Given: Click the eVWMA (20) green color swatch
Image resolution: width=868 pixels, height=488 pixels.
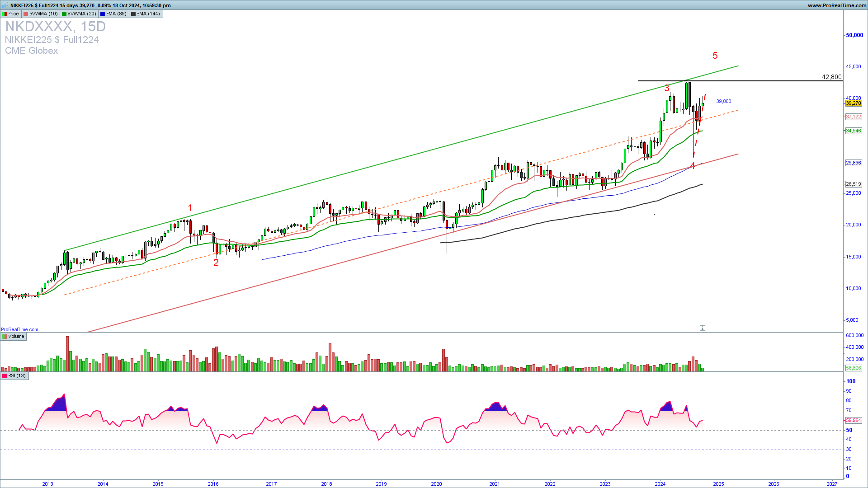Looking at the screenshot, I should 64,14.
